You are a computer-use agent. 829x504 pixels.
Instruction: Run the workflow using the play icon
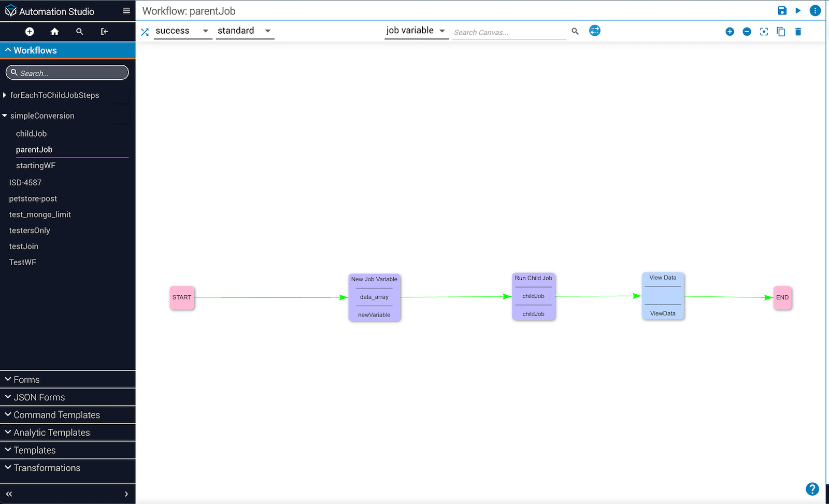point(798,11)
